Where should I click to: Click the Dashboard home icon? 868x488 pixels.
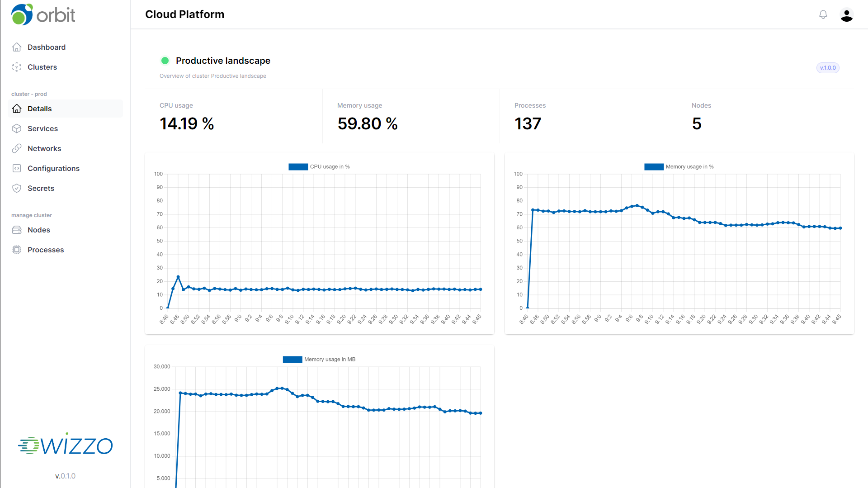[x=17, y=47]
